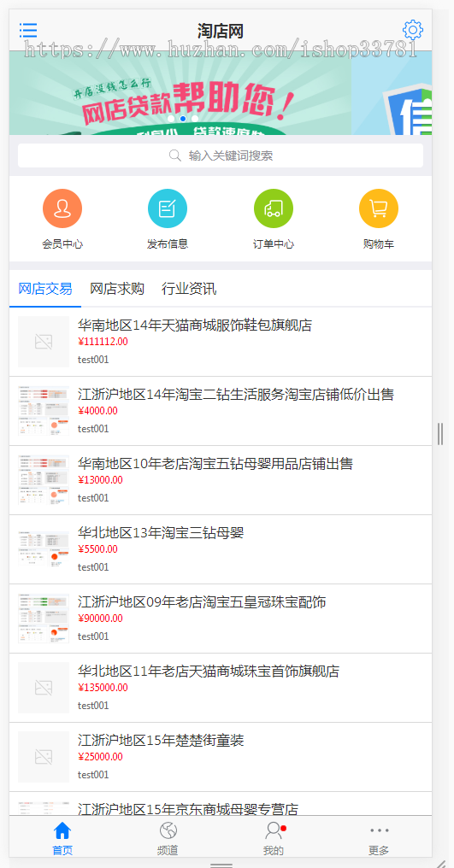
Task: Switch to the 行业资讯 tab
Action: click(189, 289)
